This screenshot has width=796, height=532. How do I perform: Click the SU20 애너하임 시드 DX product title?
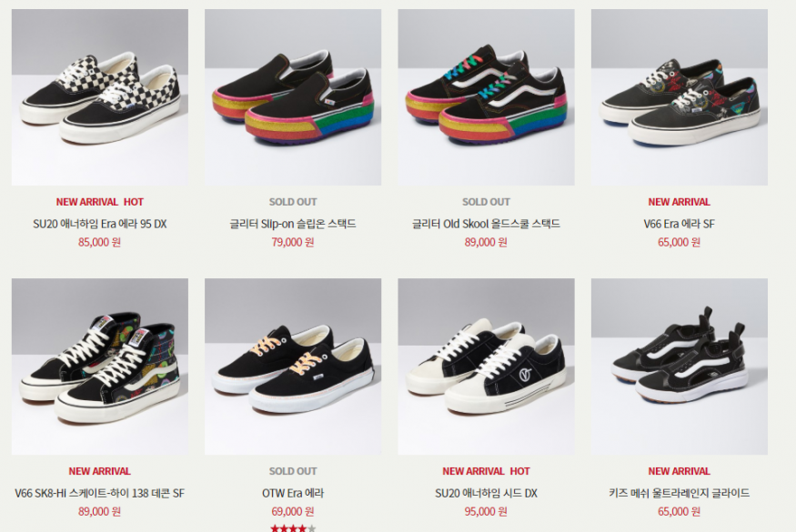click(487, 493)
